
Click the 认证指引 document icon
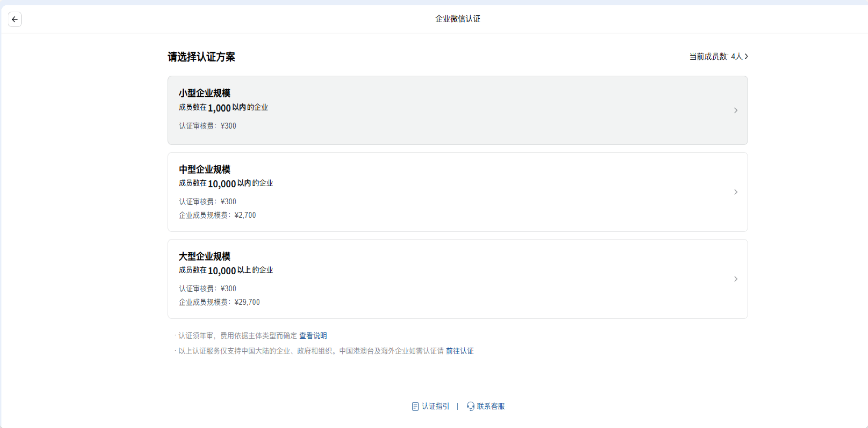pos(415,406)
